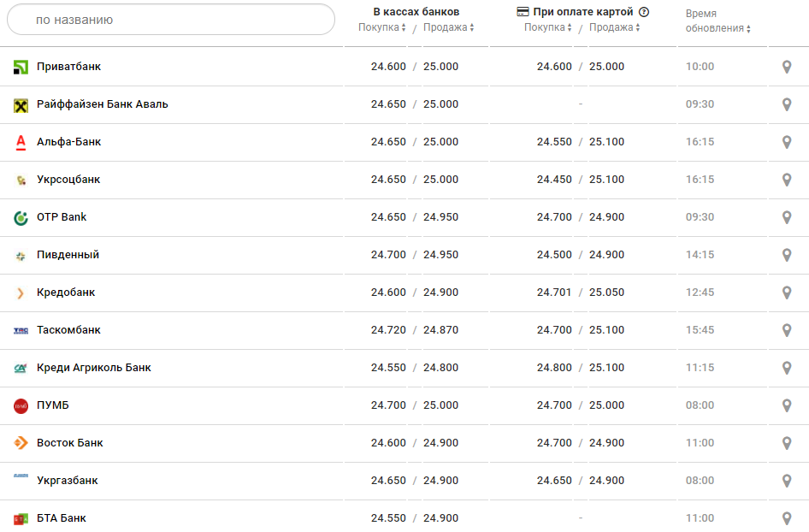Sort by cash desk Продажа rate
809x532 pixels.
448,27
